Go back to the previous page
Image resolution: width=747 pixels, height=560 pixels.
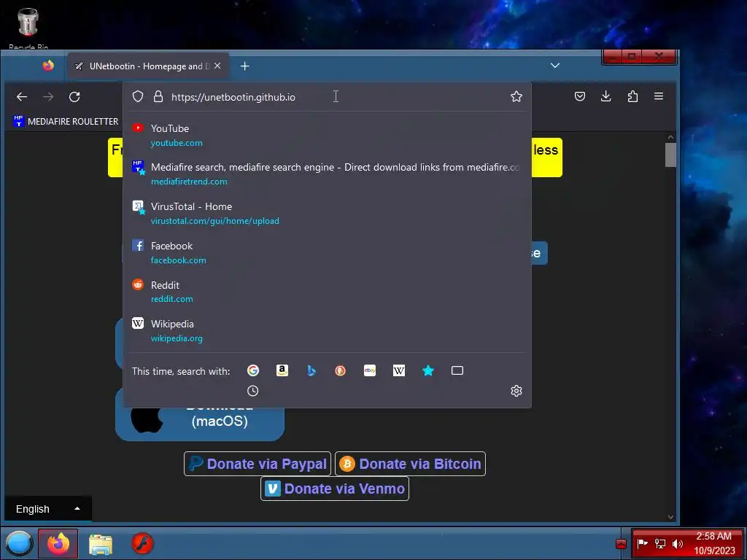[22, 97]
